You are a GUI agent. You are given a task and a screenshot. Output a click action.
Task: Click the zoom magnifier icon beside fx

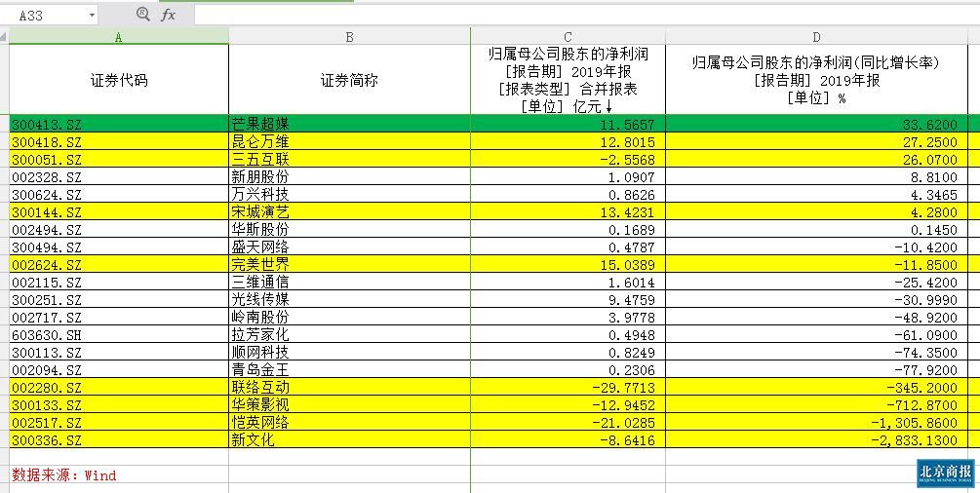click(x=143, y=14)
